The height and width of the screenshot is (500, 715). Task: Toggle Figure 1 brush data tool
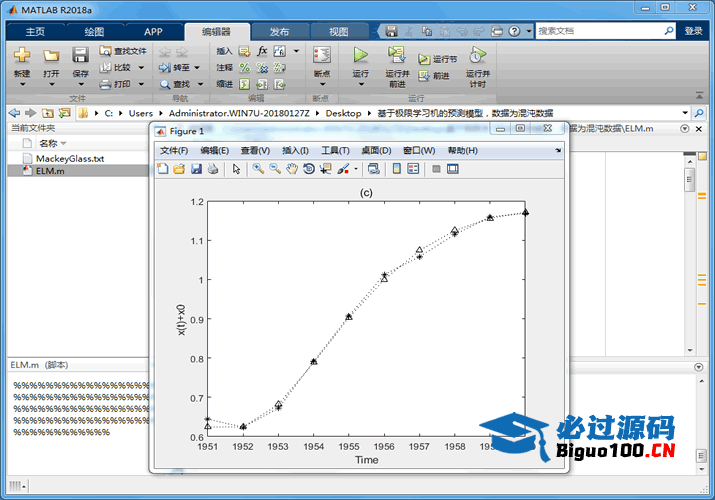click(x=343, y=169)
